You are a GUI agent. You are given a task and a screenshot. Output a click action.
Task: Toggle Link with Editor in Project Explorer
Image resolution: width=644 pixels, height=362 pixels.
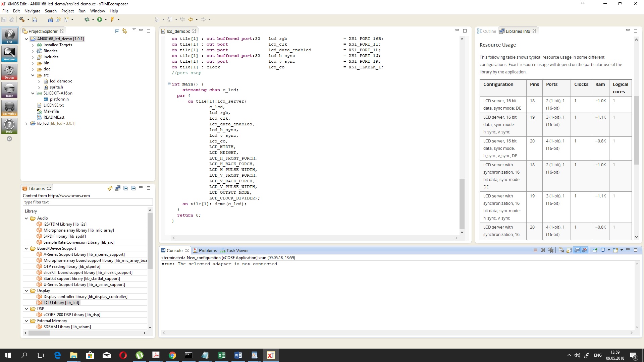[124, 31]
